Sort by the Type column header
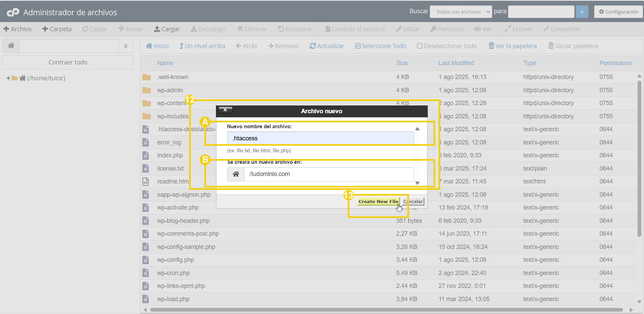 (x=530, y=63)
